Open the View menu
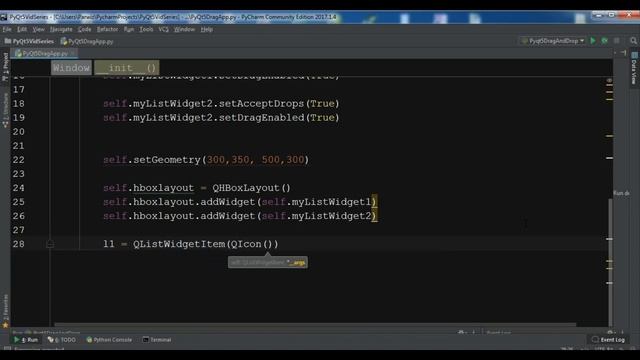640x360 pixels. point(38,29)
